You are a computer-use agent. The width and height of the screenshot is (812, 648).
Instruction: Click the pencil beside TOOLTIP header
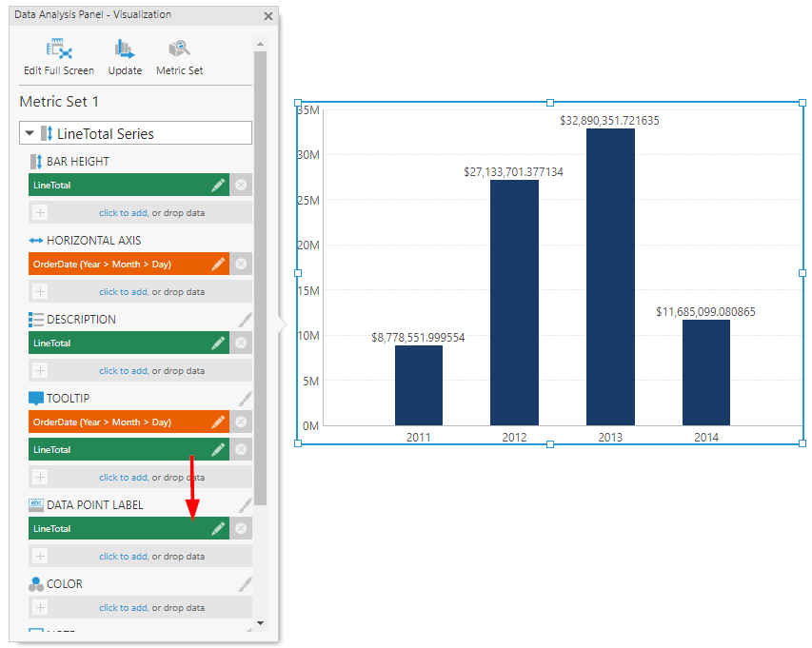(245, 398)
